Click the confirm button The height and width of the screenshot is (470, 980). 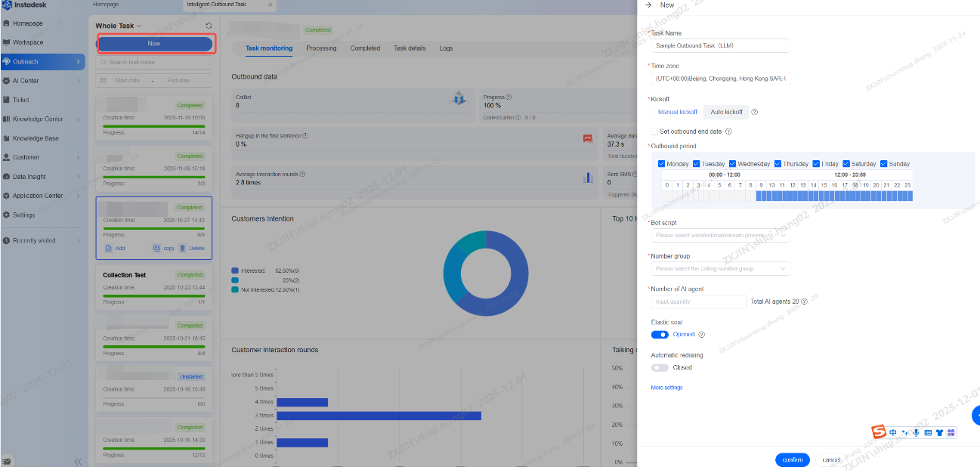click(x=792, y=459)
